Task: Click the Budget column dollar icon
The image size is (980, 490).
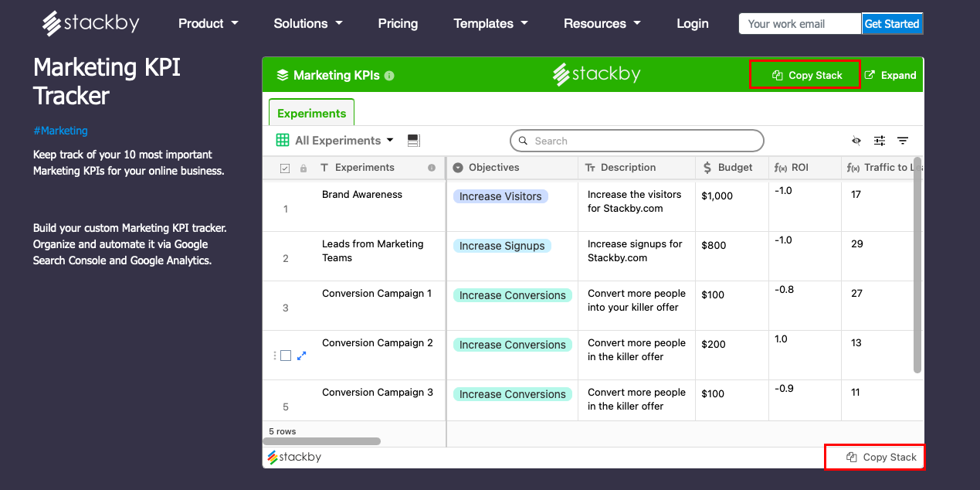Action: [708, 168]
